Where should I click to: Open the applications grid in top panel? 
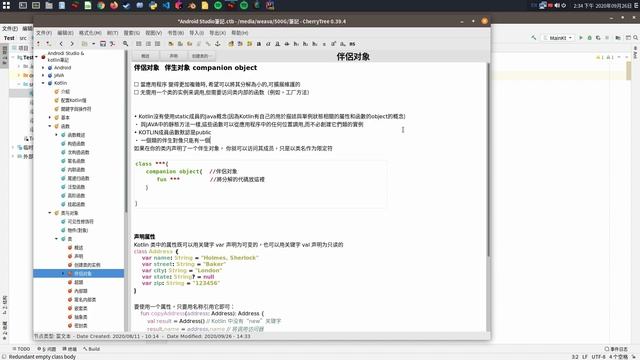tap(6, 5)
